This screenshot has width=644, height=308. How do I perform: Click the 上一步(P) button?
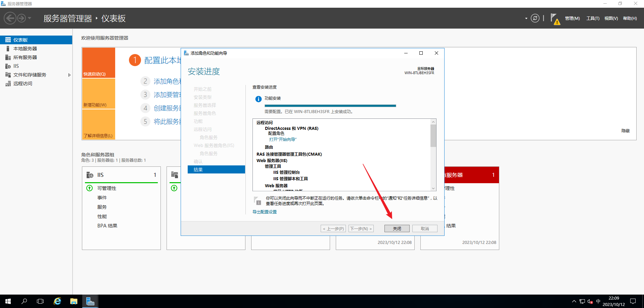[x=333, y=228]
